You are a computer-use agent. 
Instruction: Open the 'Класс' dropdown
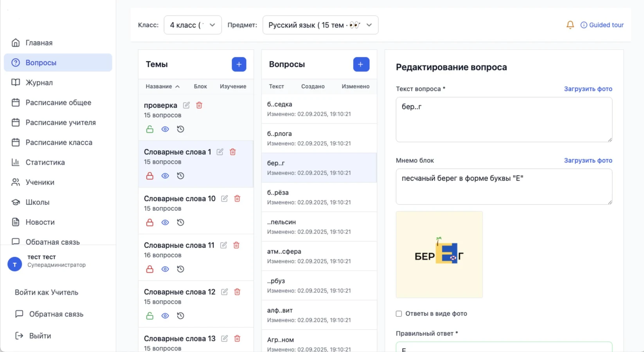(192, 25)
